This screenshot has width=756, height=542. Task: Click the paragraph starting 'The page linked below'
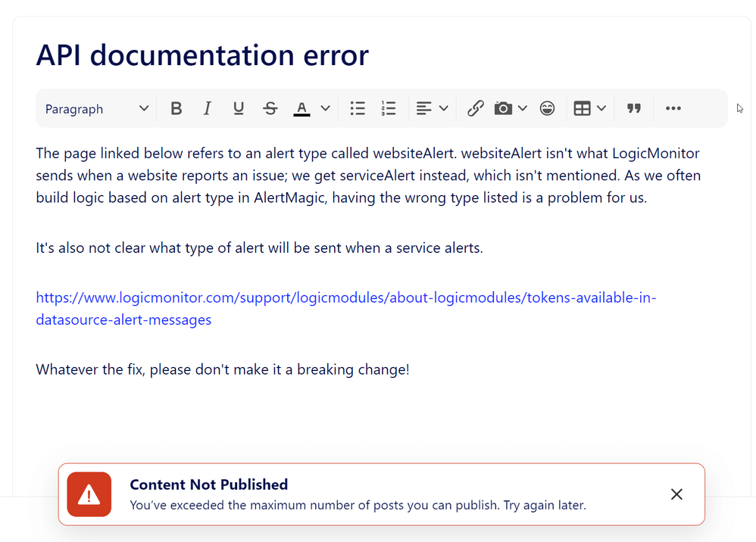pos(368,176)
